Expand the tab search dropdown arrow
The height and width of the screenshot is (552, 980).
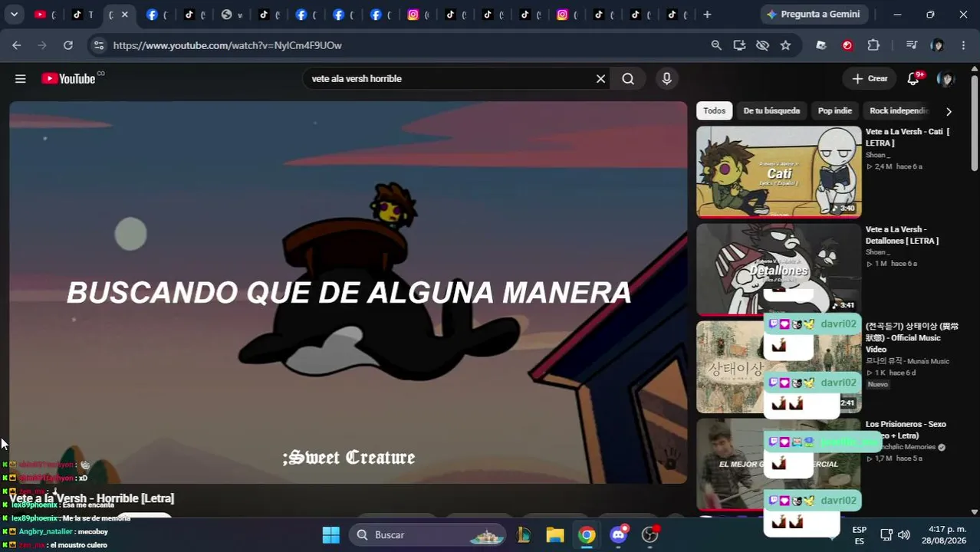point(14,14)
